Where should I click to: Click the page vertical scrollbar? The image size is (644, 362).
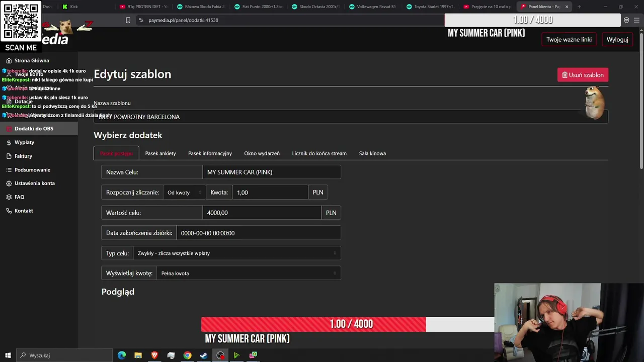[x=641, y=101]
